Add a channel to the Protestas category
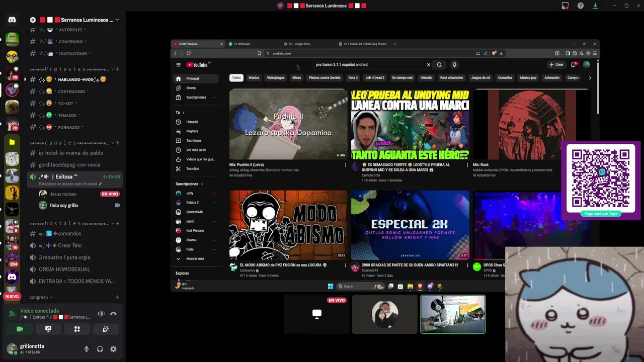This screenshot has height=362, width=644. pyautogui.click(x=117, y=69)
